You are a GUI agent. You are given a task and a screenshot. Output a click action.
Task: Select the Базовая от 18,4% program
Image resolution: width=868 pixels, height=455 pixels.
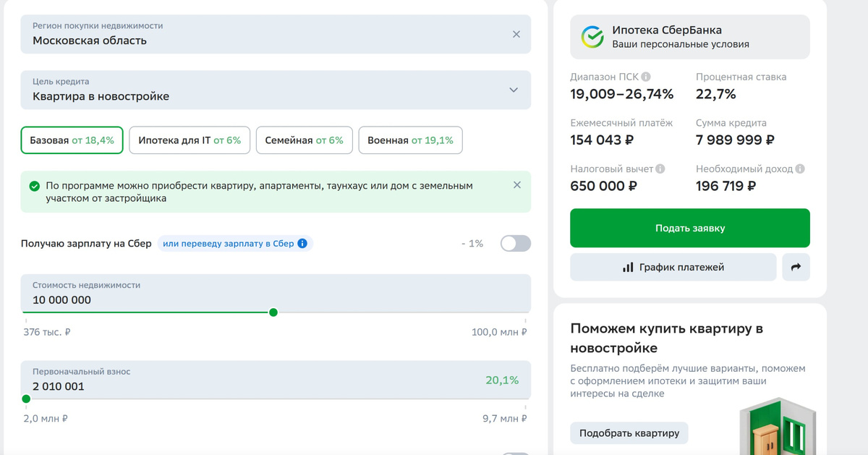[72, 140]
